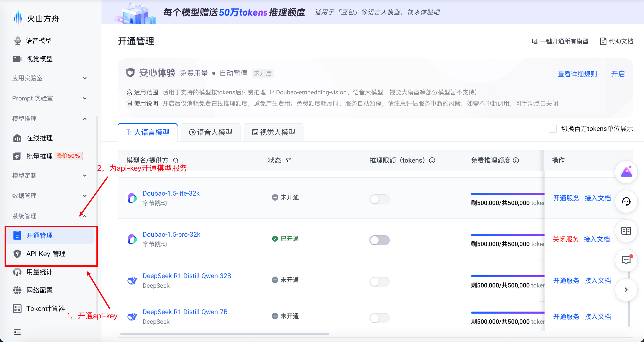
Task: Switch to the 语音大模型 tab
Action: 210,132
